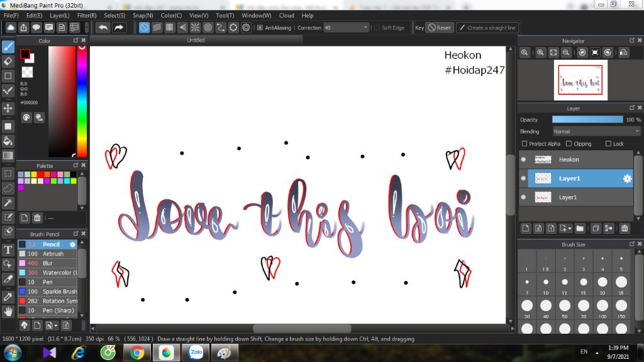
Task: Select the Eraser tool
Action: pos(8,62)
